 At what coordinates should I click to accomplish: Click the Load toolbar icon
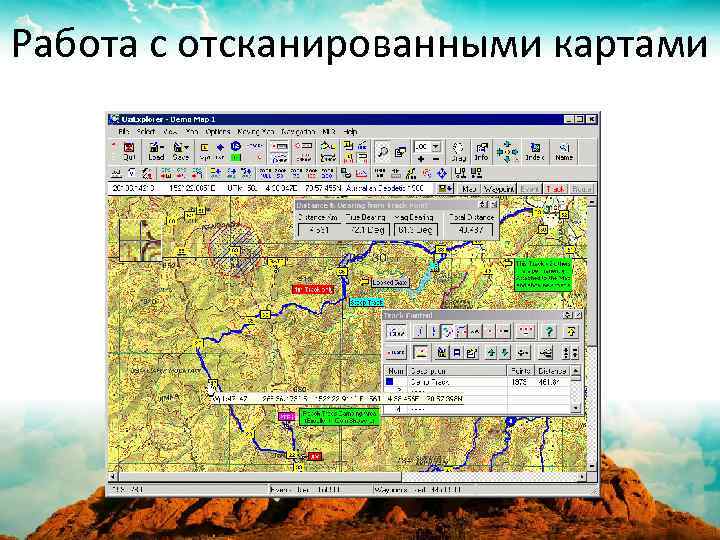[x=156, y=152]
